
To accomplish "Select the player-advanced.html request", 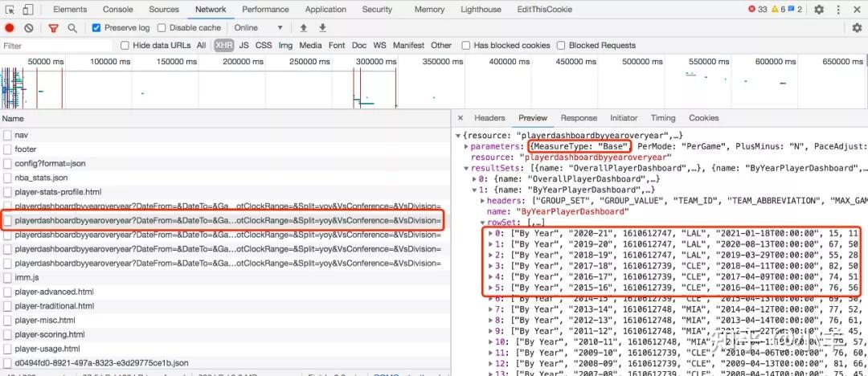I will (225, 292).
